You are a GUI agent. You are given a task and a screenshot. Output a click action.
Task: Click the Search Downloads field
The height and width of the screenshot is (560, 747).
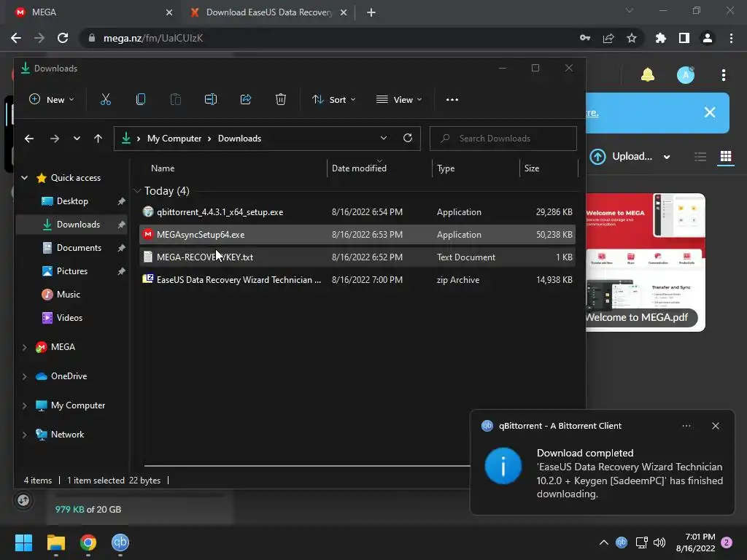[x=503, y=139]
